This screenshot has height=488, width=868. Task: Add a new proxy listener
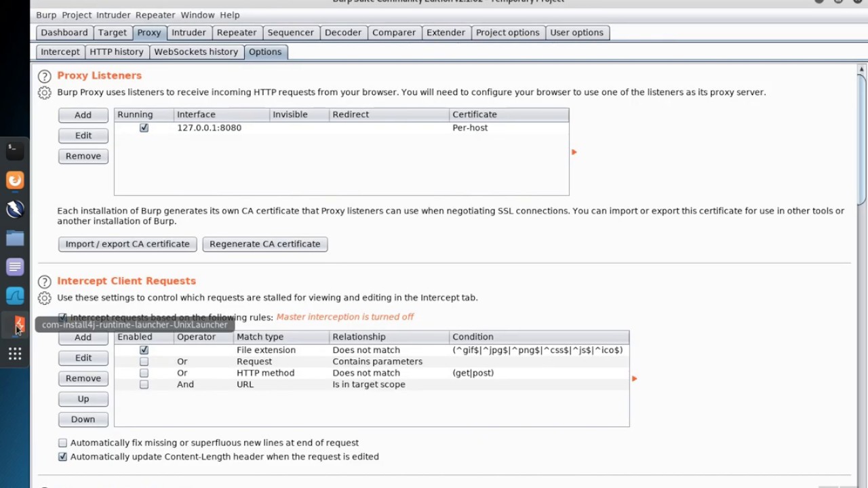point(83,115)
